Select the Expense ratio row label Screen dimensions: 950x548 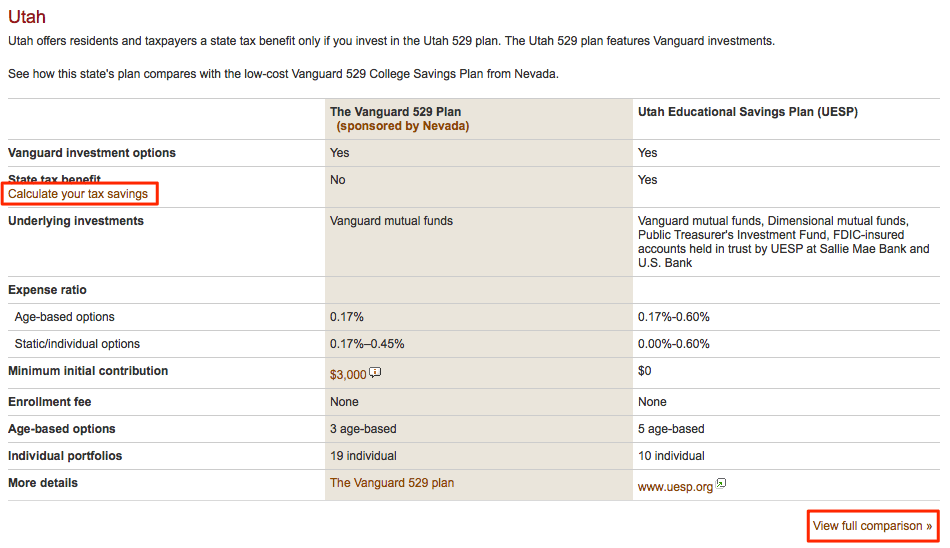click(x=47, y=290)
